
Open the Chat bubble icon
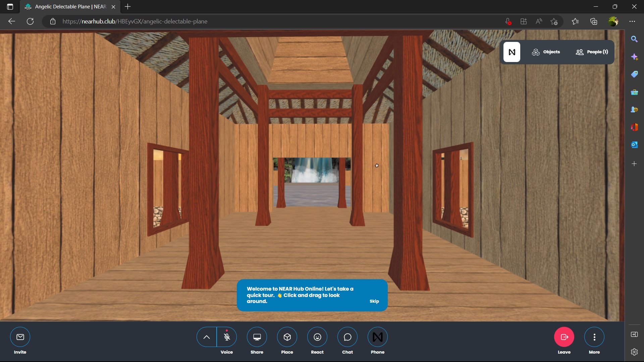[x=347, y=337]
